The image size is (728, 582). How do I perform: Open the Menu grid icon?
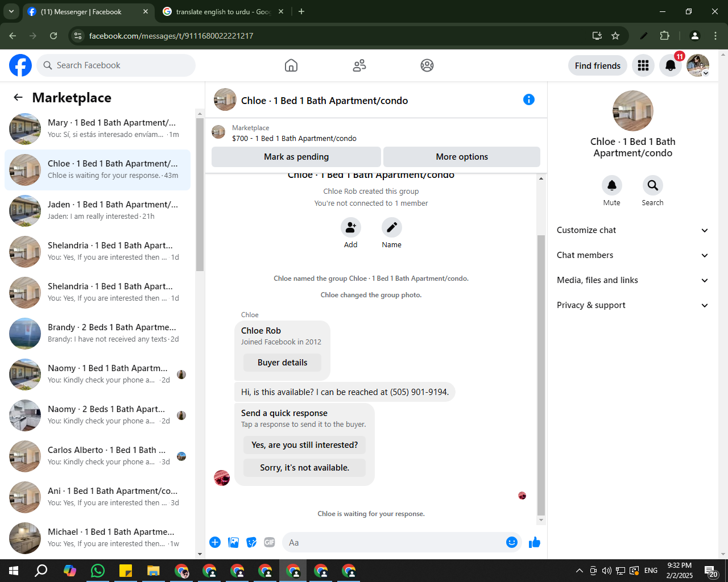pos(643,65)
